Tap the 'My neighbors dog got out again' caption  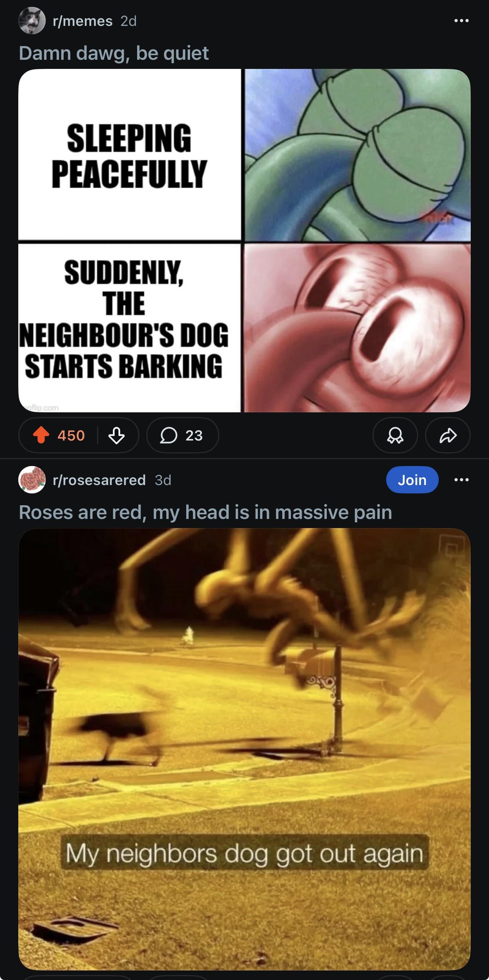244,854
